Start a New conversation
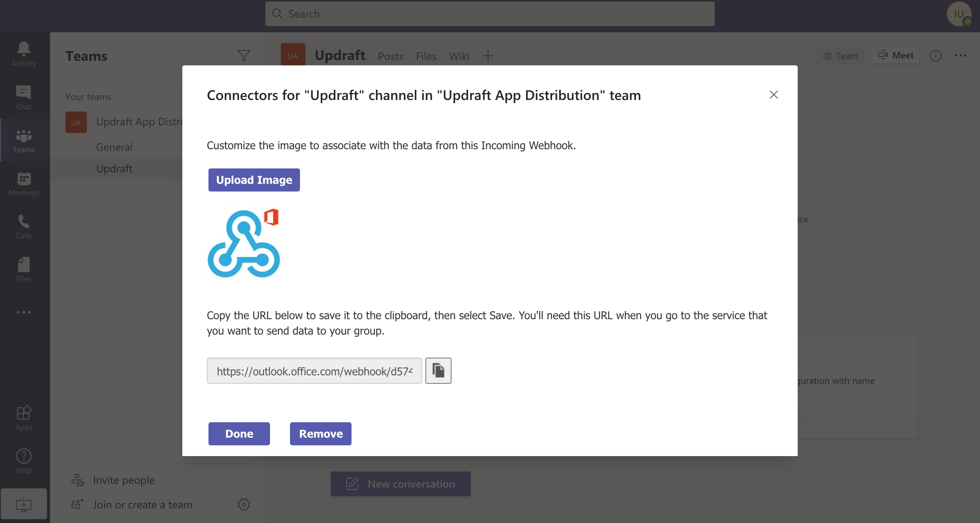This screenshot has height=523, width=980. pyautogui.click(x=401, y=484)
